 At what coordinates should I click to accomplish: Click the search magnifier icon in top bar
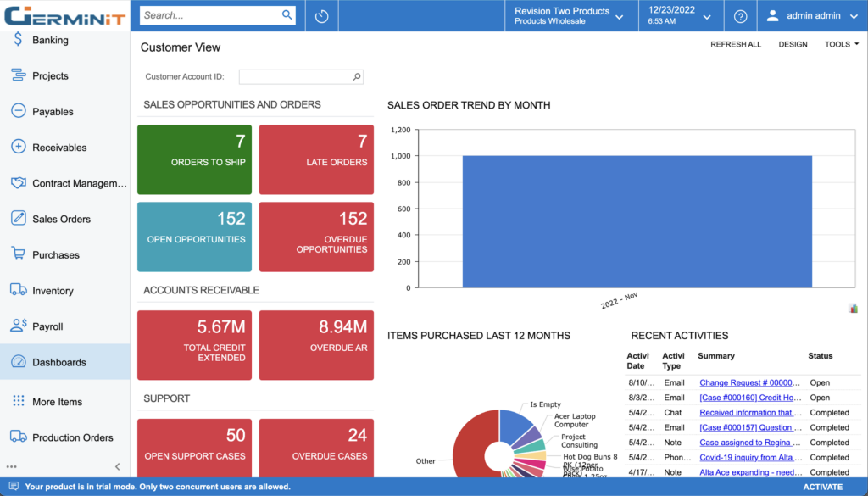pos(287,15)
